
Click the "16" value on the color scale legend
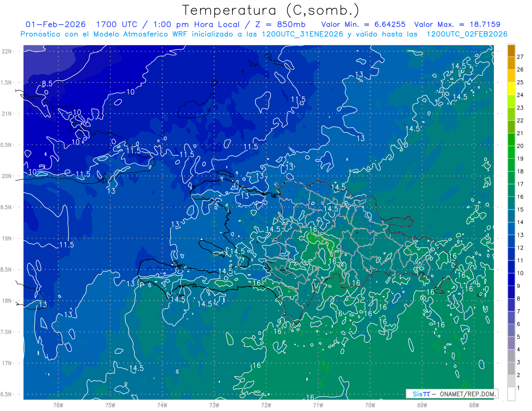(x=520, y=197)
